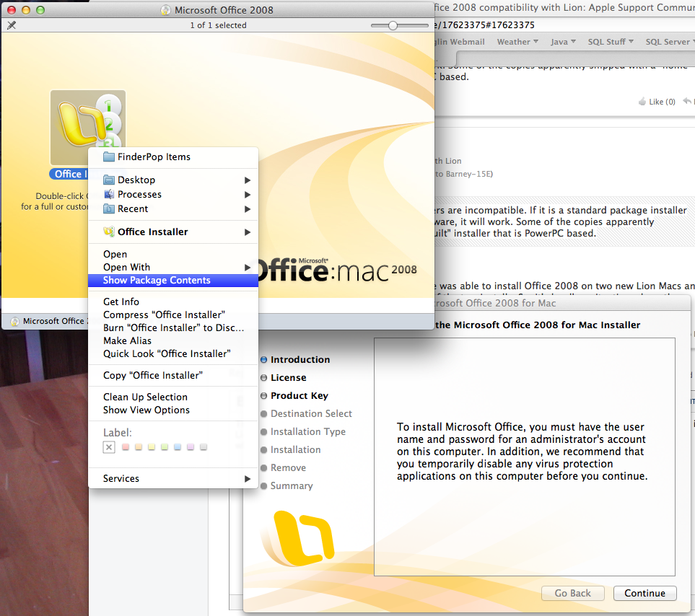Click the Processes icon in context menu
Screen dimensions: 695x616
108,194
